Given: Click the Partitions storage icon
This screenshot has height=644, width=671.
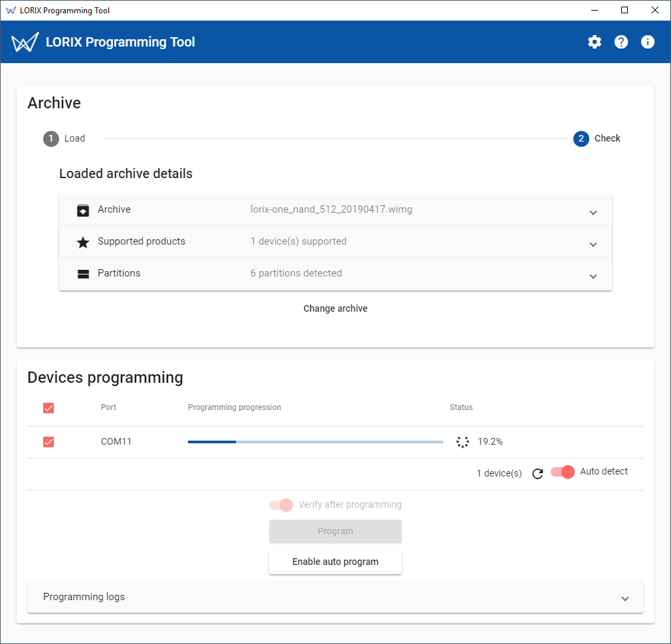Looking at the screenshot, I should pyautogui.click(x=83, y=274).
